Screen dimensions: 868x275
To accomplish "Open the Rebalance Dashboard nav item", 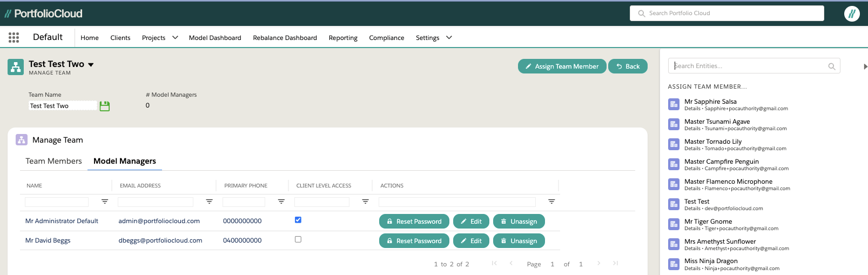I will [x=285, y=38].
